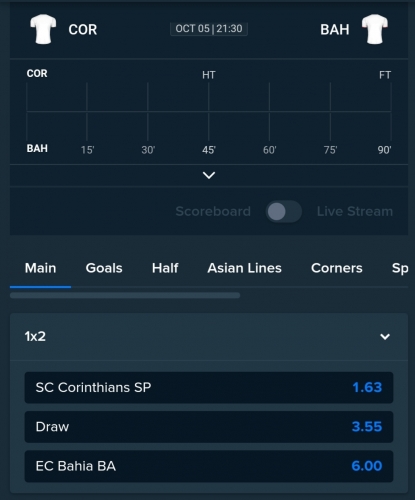Image resolution: width=415 pixels, height=500 pixels.
Task: Click the COR team abbreviation in header
Action: 83,30
